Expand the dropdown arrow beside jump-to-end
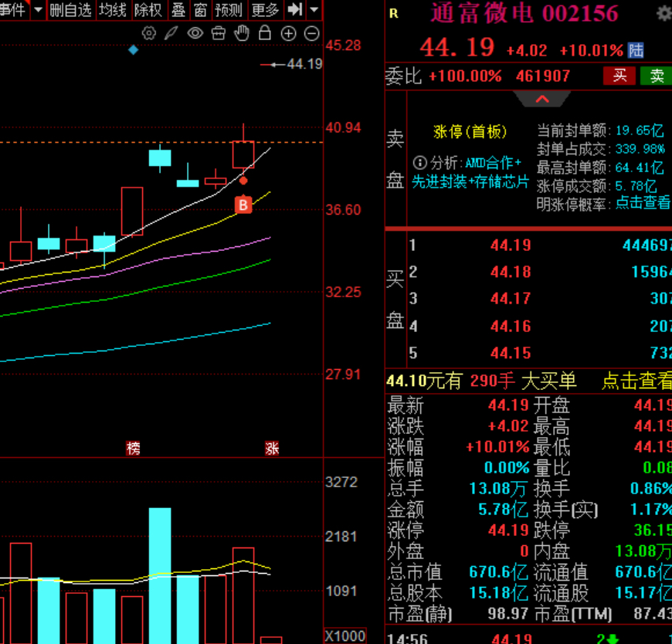Image resolution: width=672 pixels, height=644 pixels. click(314, 9)
